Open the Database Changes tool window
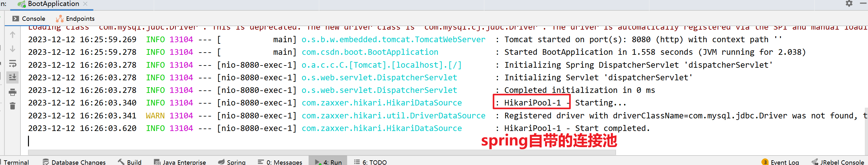This screenshot has height=165, width=868. pos(74,162)
